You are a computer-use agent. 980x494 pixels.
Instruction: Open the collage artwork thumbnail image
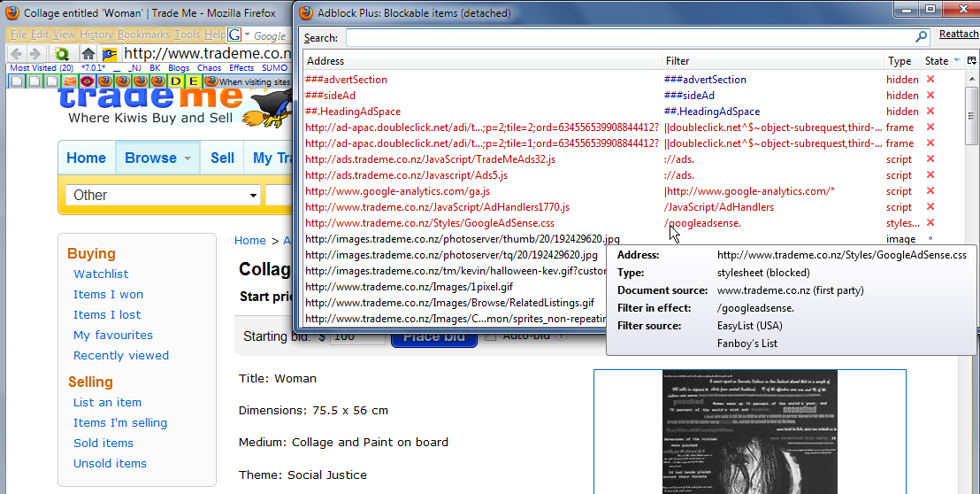pos(749,431)
